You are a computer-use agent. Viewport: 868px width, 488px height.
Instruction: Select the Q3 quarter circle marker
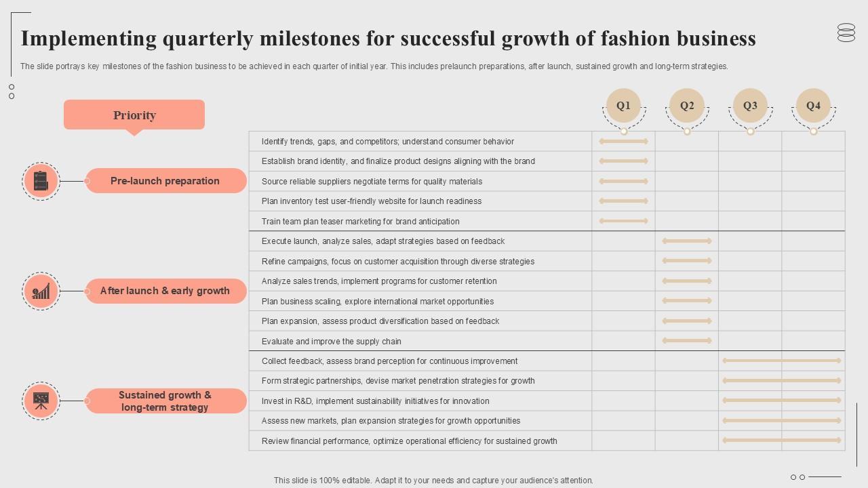(x=750, y=106)
